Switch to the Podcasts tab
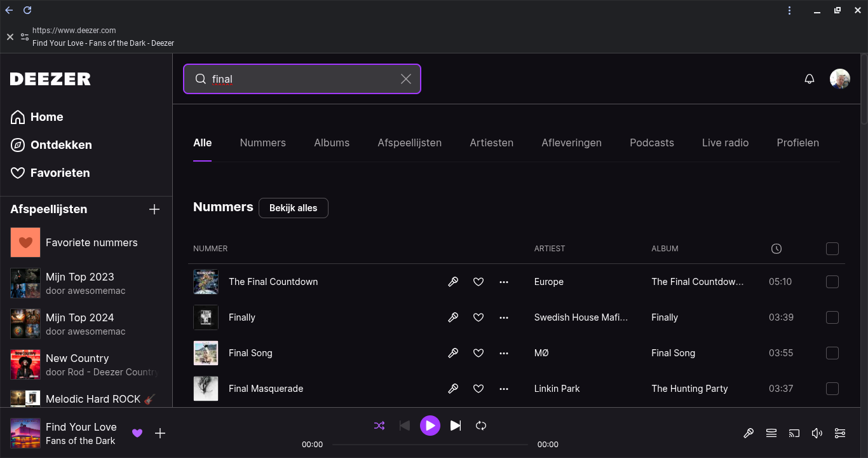The image size is (868, 458). [x=652, y=142]
